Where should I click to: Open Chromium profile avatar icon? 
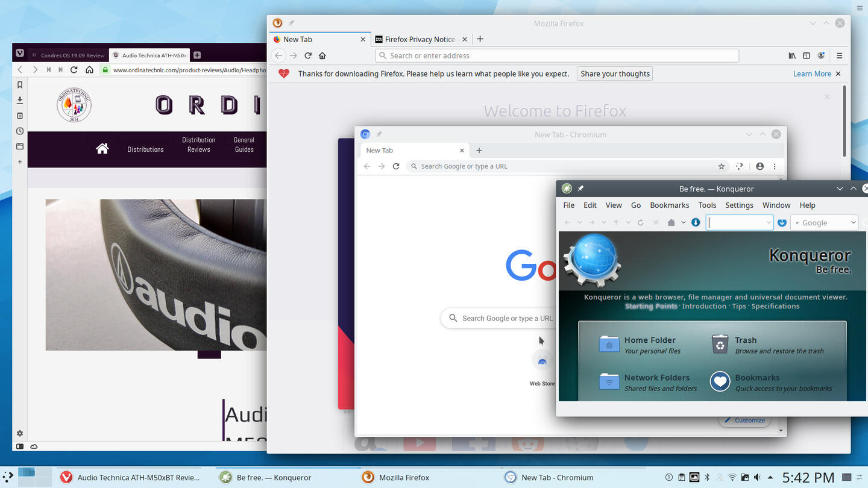pos(759,166)
